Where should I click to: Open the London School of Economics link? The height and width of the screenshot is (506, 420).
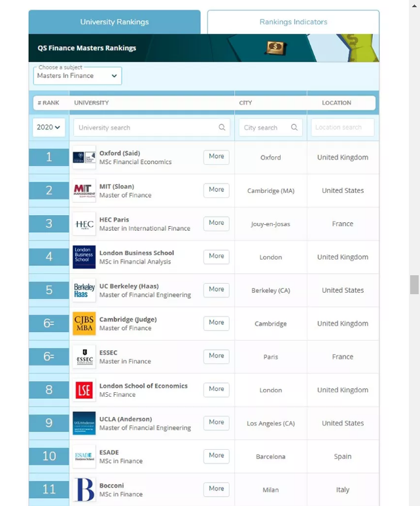(143, 386)
